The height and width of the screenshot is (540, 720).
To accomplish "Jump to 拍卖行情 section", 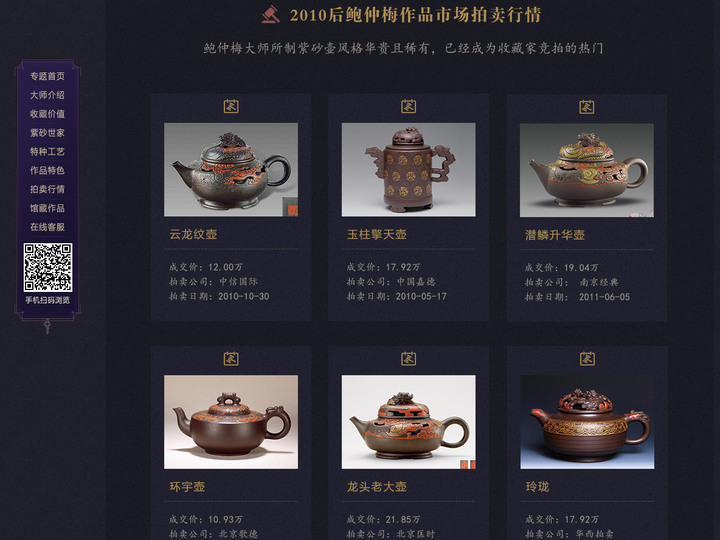I will click(47, 189).
